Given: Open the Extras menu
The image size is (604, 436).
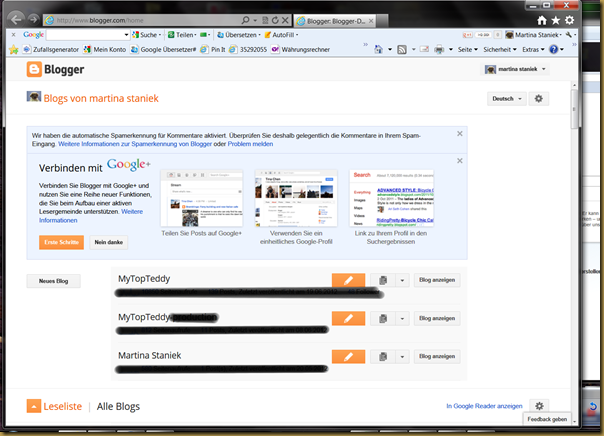Looking at the screenshot, I should pos(533,50).
